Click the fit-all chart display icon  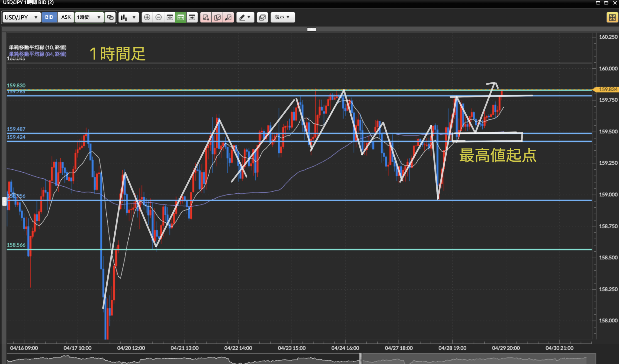pyautogui.click(x=170, y=17)
